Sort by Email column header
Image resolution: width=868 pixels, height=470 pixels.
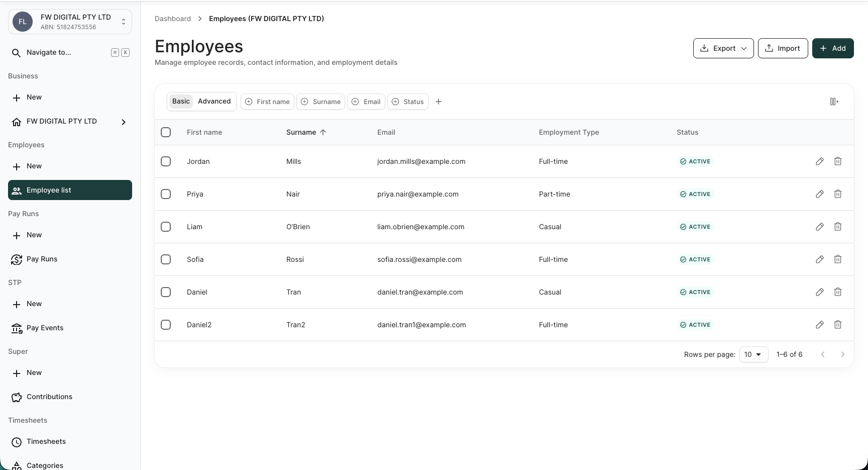pos(386,132)
